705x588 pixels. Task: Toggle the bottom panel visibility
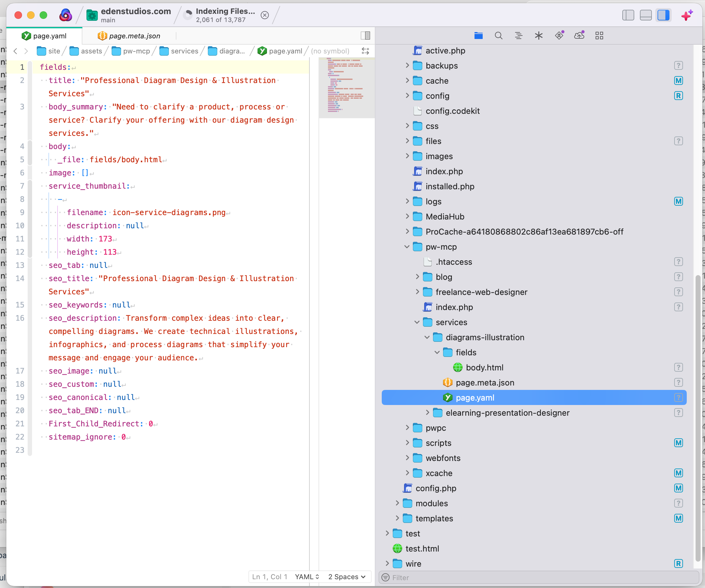coord(646,15)
